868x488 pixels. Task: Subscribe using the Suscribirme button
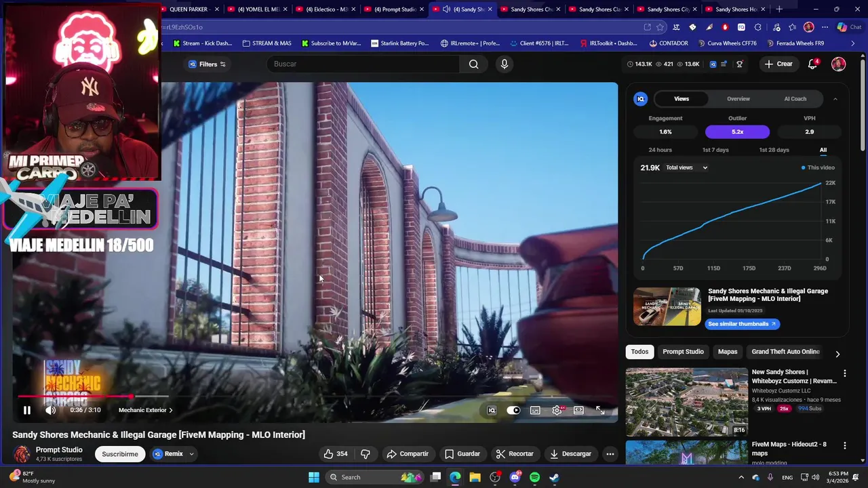coord(120,454)
